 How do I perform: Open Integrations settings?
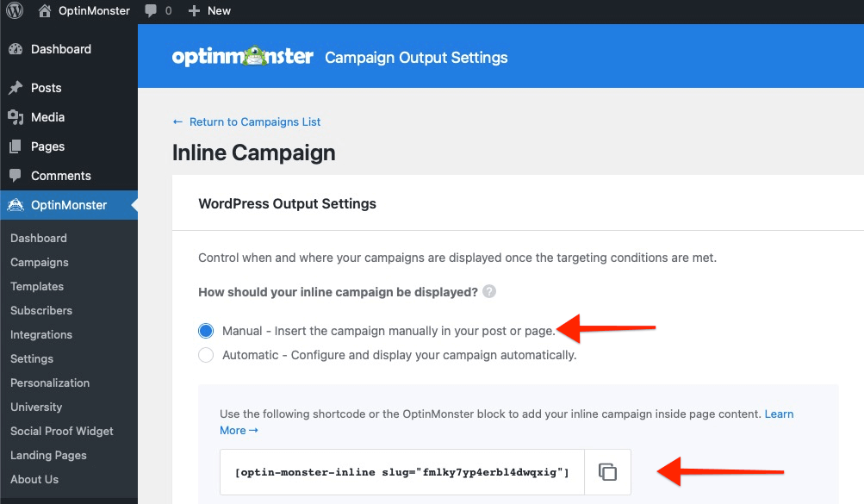pos(39,334)
